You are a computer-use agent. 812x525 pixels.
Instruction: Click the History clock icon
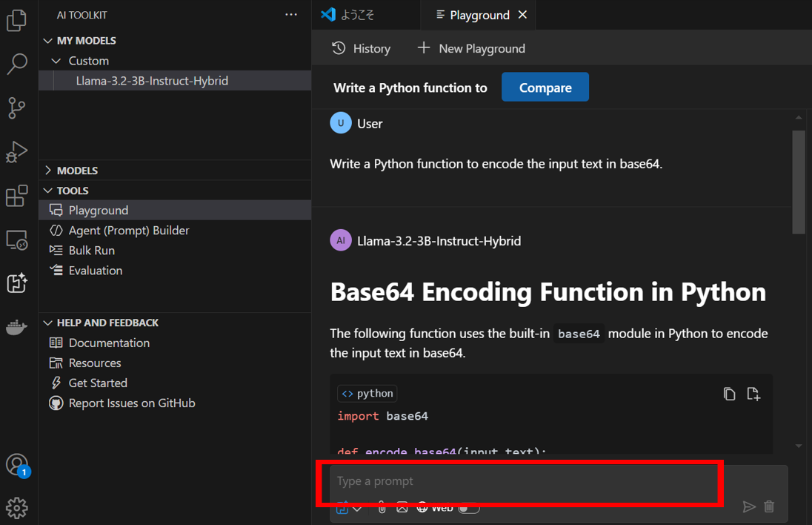(x=339, y=48)
